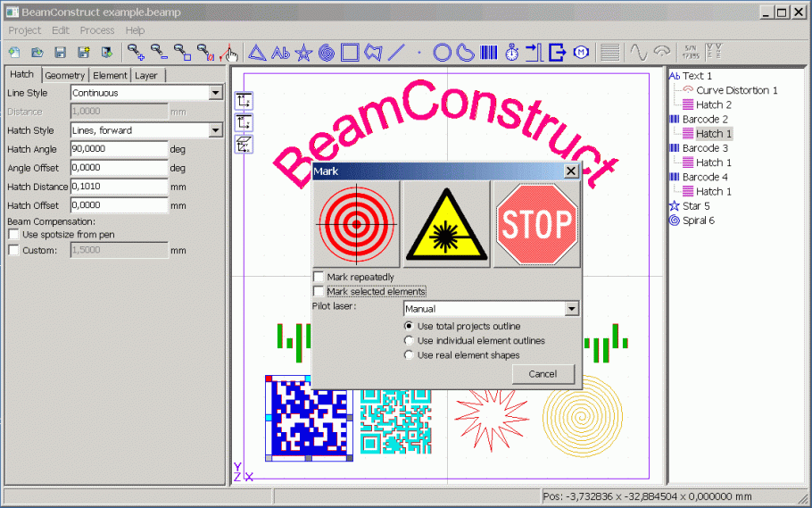Screen dimensions: 812x508
Task: Enable Use spotsize from pen checkbox
Action: pyautogui.click(x=13, y=234)
